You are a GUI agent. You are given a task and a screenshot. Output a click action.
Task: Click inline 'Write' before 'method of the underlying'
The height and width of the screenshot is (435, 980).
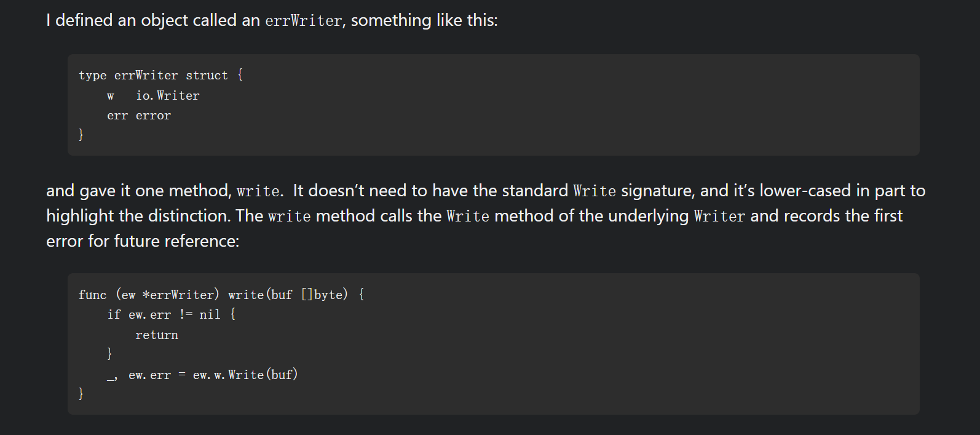[x=468, y=217]
